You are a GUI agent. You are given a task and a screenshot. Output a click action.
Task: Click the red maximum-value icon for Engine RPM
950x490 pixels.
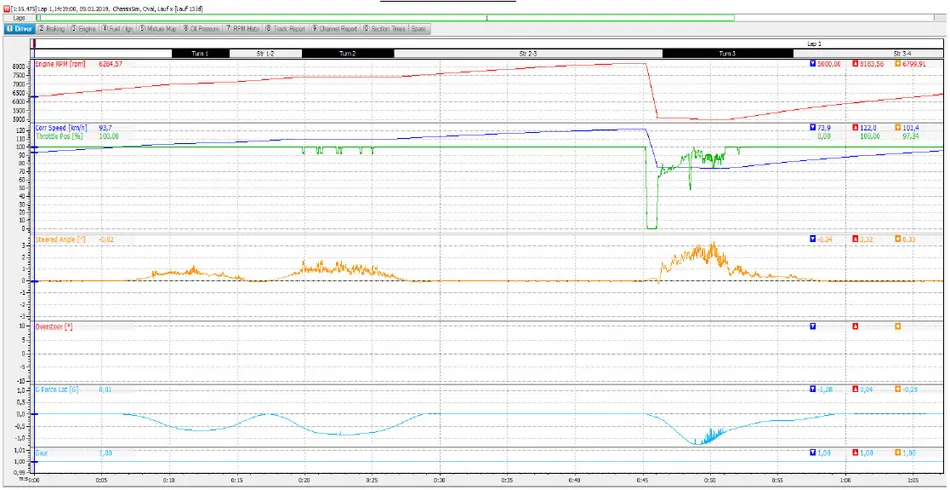click(x=855, y=64)
